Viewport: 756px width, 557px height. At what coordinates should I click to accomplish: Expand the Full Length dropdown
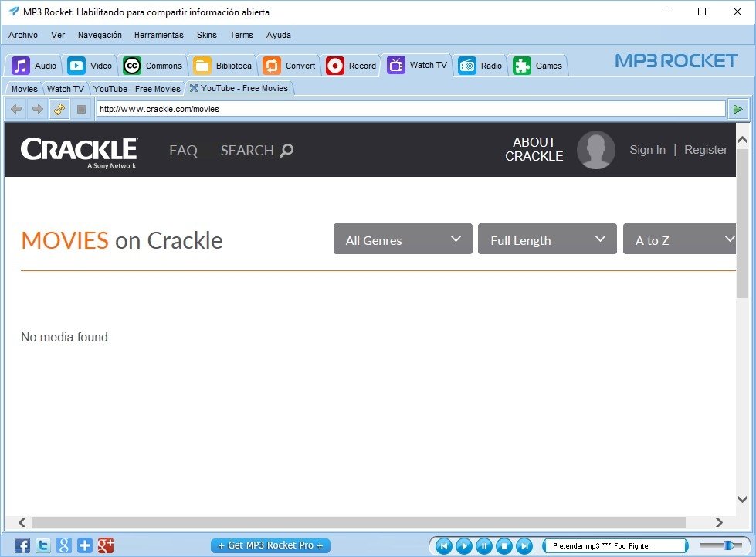(548, 239)
